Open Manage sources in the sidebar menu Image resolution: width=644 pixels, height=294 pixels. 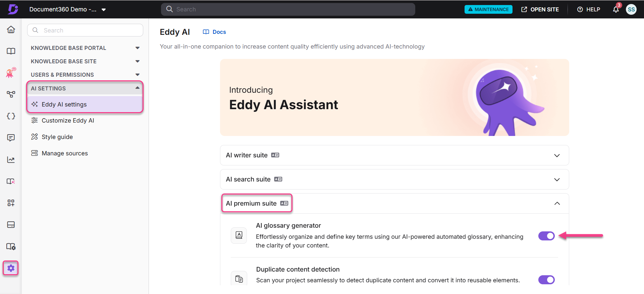(64, 153)
